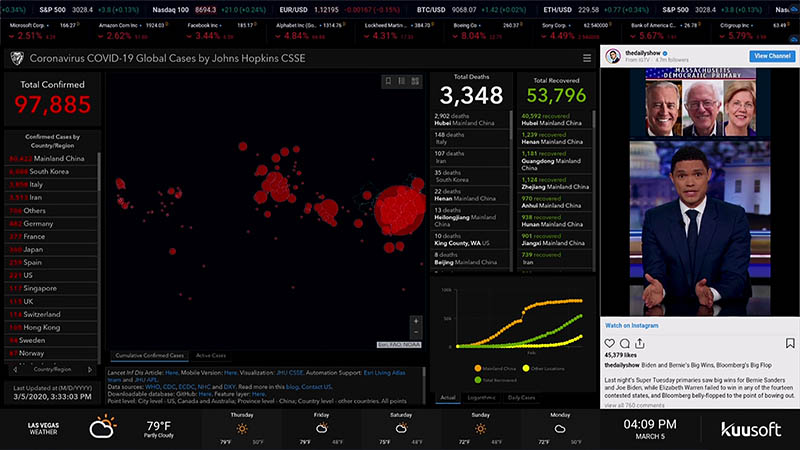Switch to Cumulative Confirmed Cases tab
The image size is (800, 450).
click(x=149, y=356)
